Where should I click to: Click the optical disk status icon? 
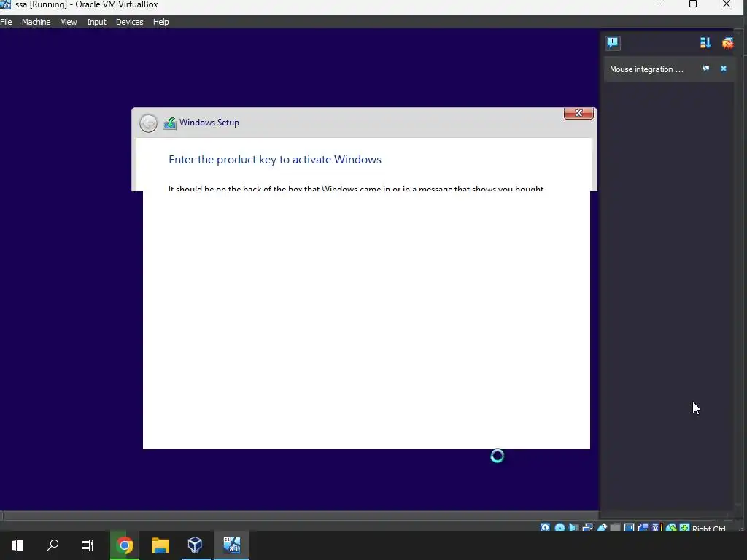(560, 528)
